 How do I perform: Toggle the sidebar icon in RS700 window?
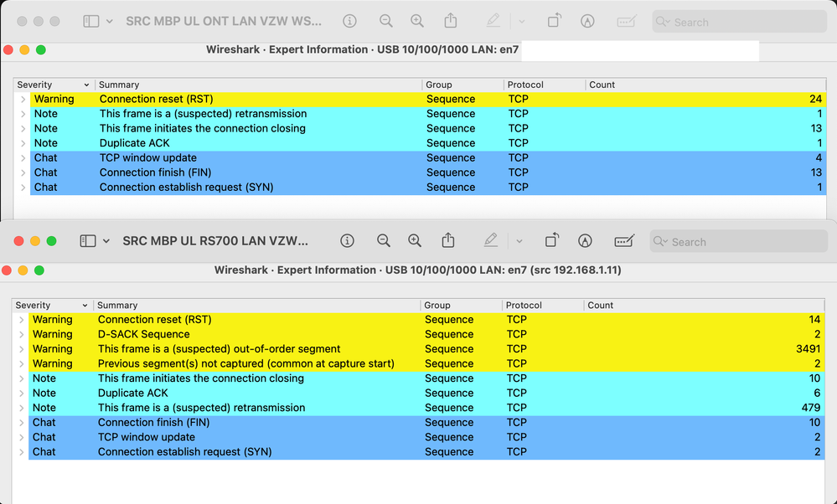[x=88, y=241]
